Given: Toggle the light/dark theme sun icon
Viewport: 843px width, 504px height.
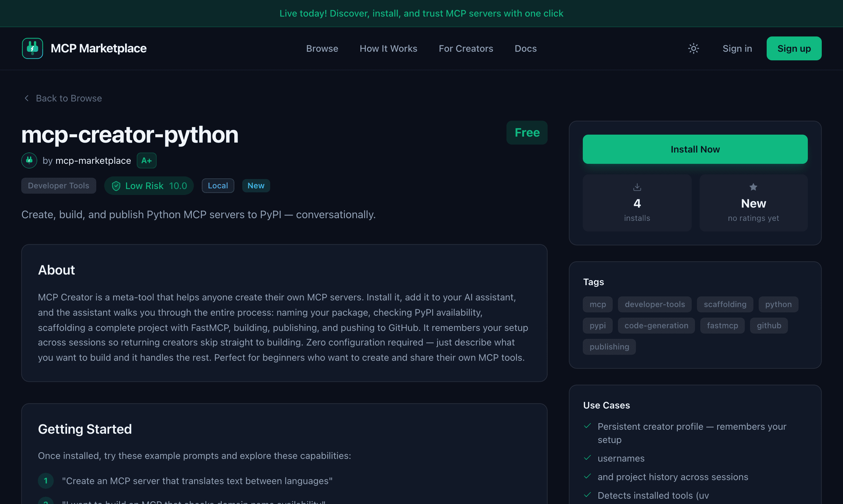Looking at the screenshot, I should pyautogui.click(x=693, y=48).
